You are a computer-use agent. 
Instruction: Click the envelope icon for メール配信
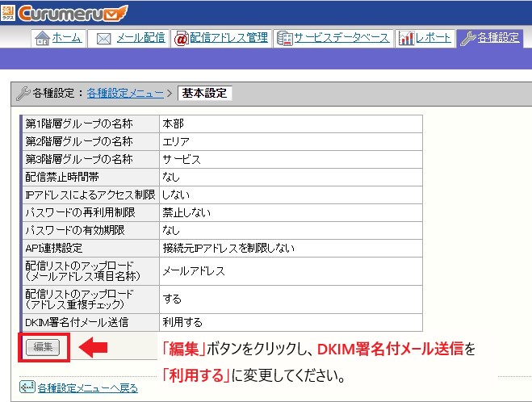[x=103, y=39]
